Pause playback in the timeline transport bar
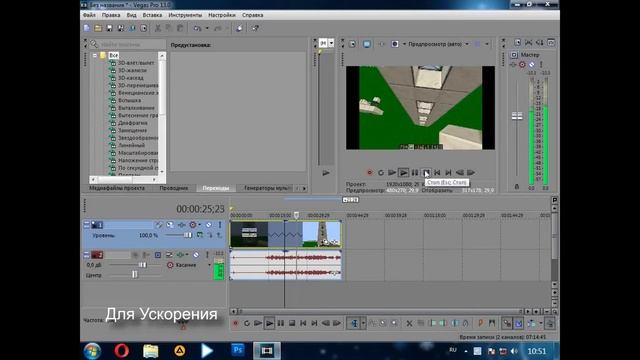Screen dimensions: 640x360 click(x=281, y=323)
